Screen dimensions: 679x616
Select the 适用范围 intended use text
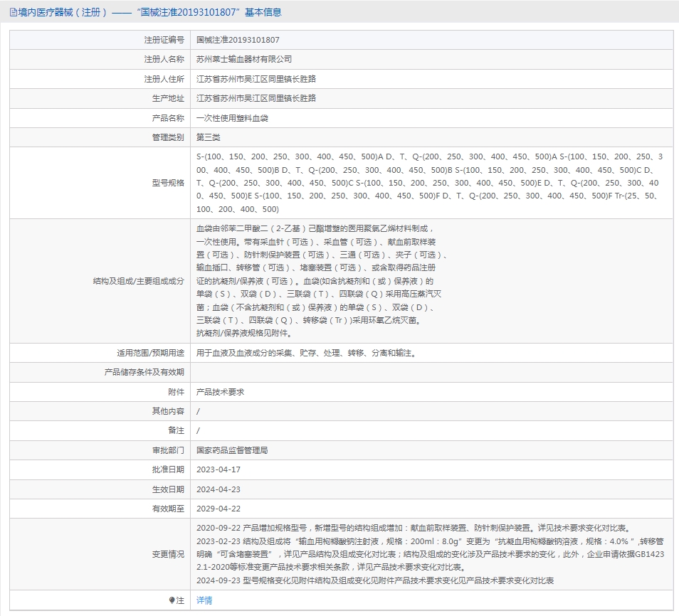(x=307, y=353)
